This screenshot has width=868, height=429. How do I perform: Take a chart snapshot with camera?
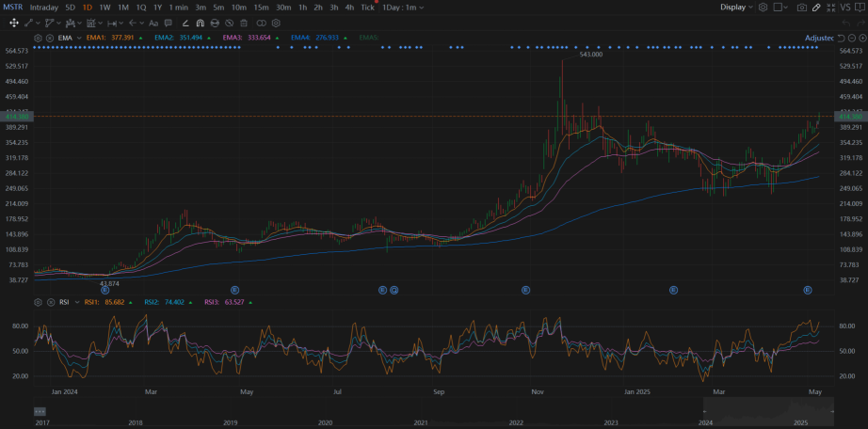[x=801, y=8]
